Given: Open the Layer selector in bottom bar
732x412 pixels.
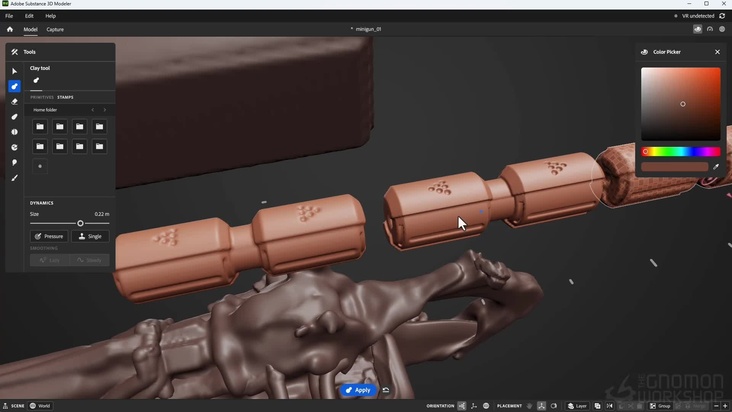Looking at the screenshot, I should (x=577, y=406).
